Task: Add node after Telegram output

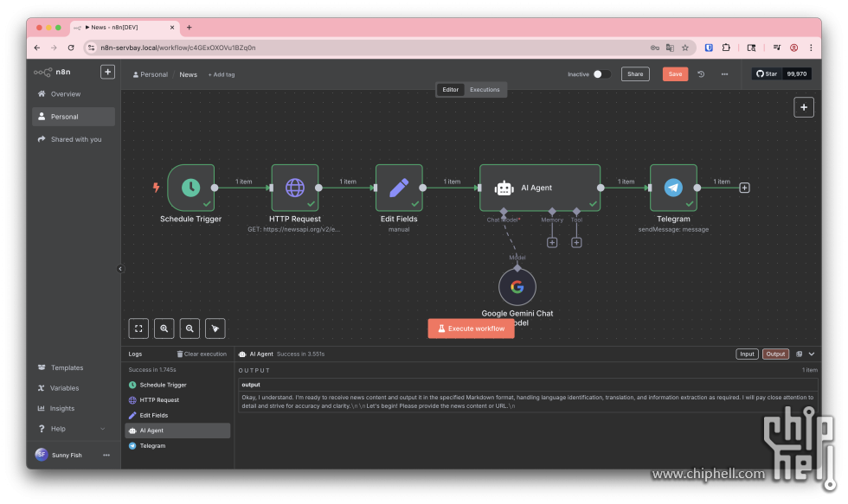Action: (744, 188)
